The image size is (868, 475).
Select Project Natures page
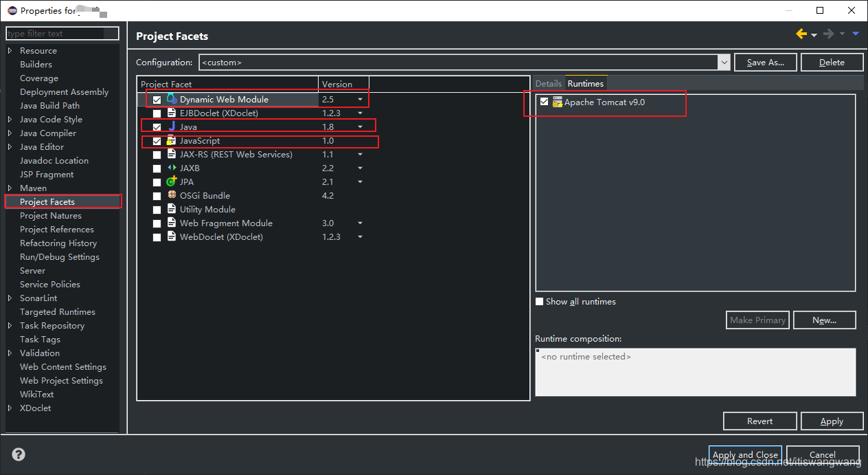pyautogui.click(x=51, y=216)
